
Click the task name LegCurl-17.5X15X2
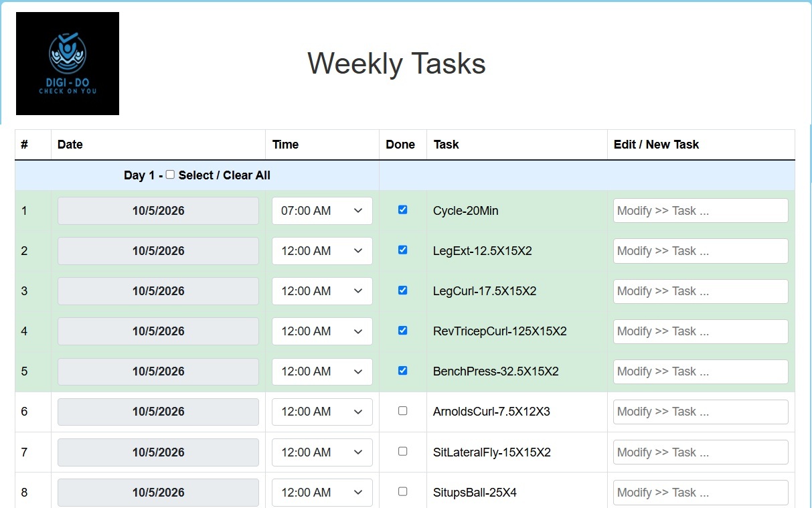click(x=485, y=291)
